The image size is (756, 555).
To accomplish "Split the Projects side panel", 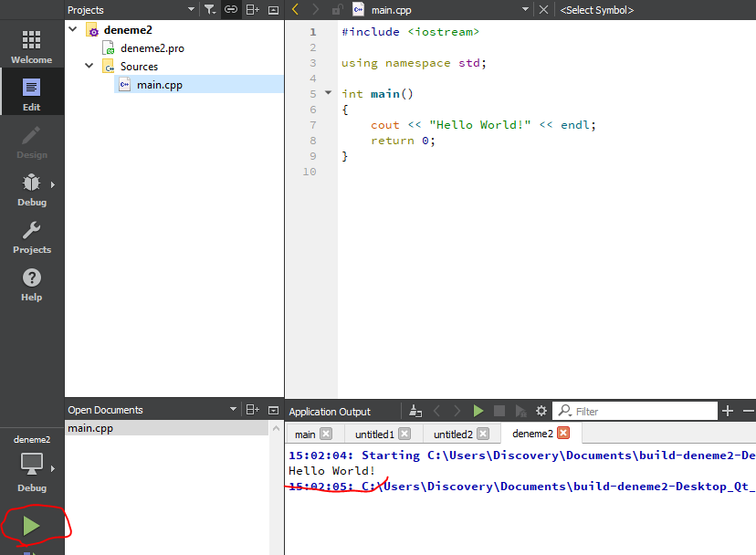I will point(253,10).
